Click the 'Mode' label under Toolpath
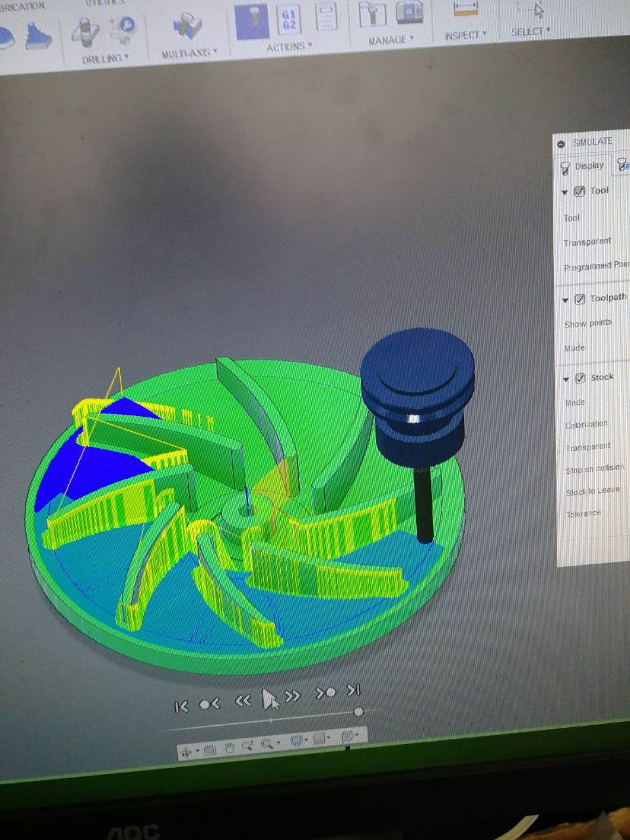 pyautogui.click(x=574, y=348)
